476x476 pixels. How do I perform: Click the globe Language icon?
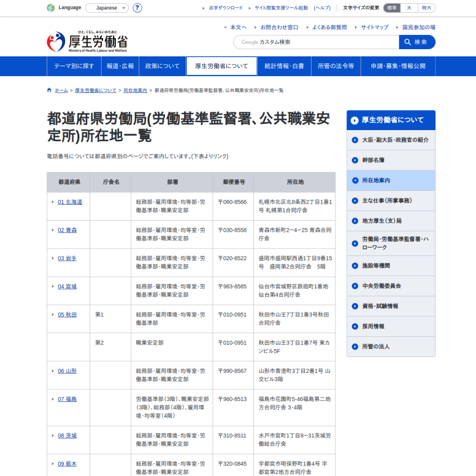pos(51,8)
